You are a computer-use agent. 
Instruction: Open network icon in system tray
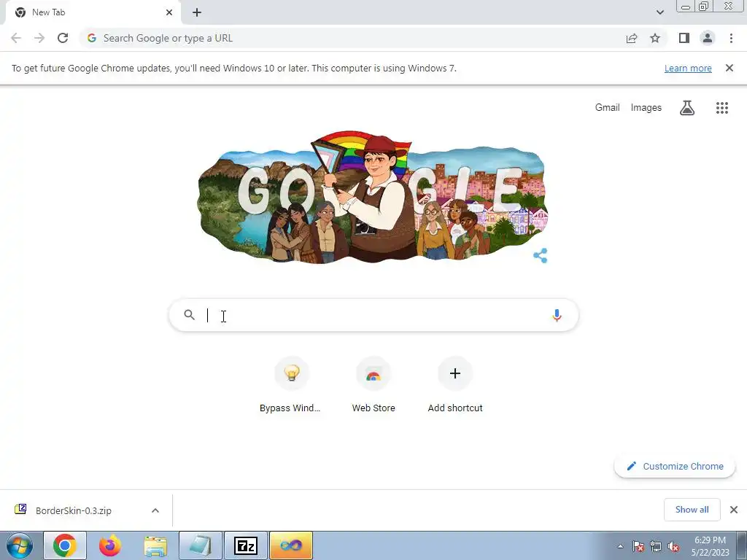click(x=656, y=547)
